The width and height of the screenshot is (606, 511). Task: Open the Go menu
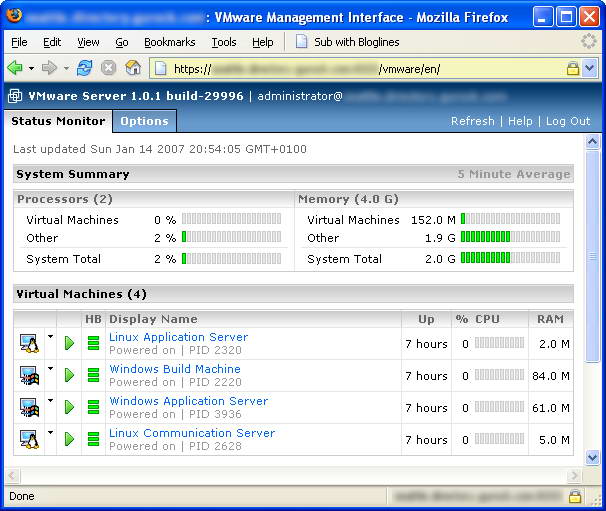pyautogui.click(x=122, y=42)
